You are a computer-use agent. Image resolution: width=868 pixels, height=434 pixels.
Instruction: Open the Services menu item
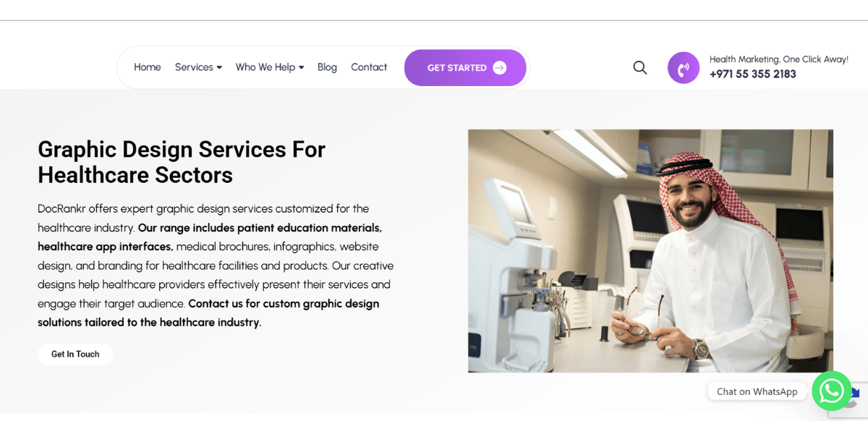[x=194, y=67]
